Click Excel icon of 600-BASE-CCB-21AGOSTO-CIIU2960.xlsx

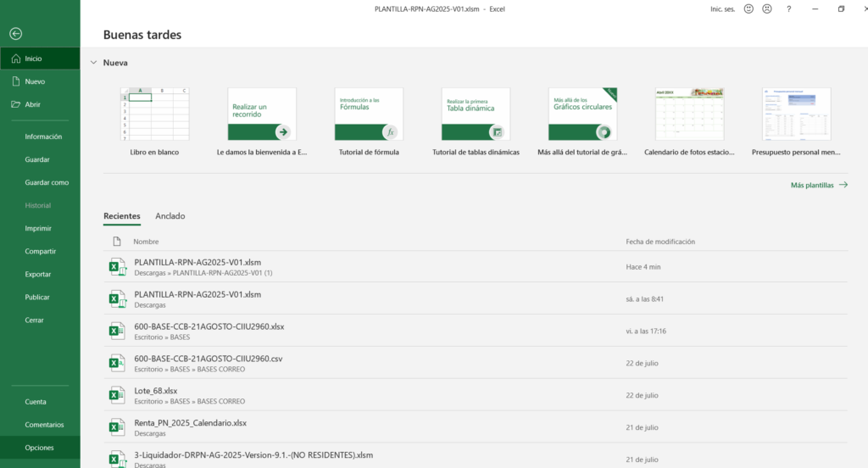pos(116,331)
